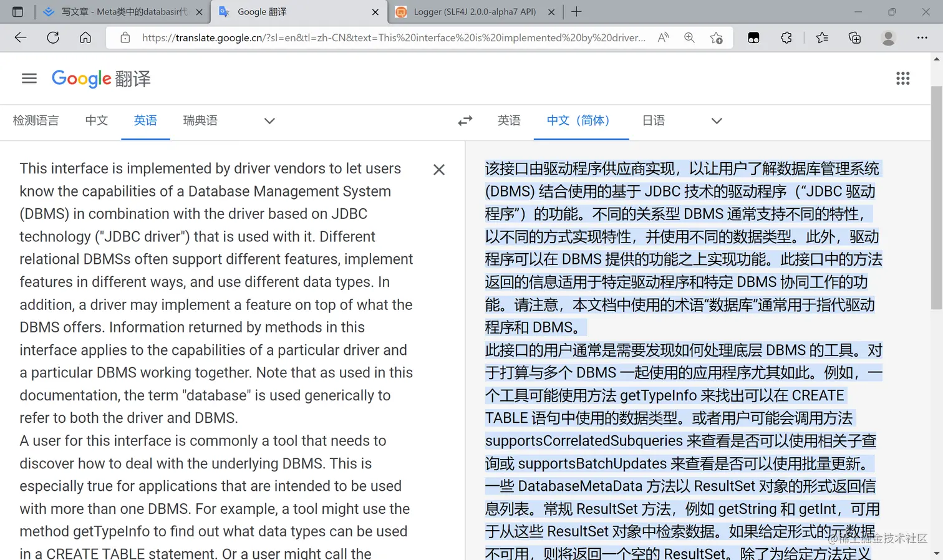
Task: Open the browser home page
Action: (x=85, y=37)
